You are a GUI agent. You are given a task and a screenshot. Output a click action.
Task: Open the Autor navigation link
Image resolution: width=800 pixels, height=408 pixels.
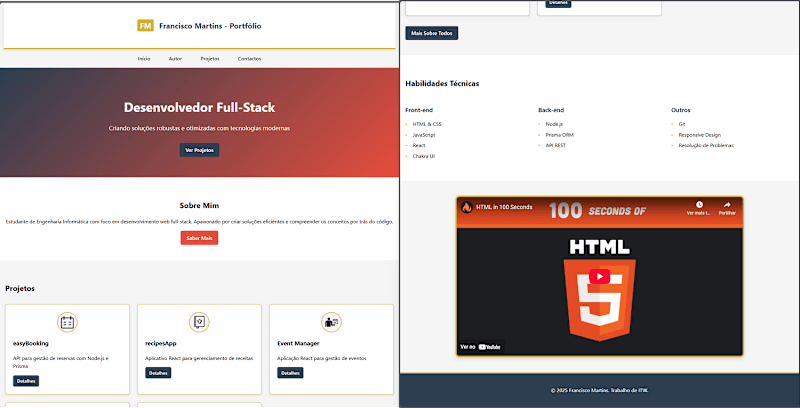click(175, 59)
